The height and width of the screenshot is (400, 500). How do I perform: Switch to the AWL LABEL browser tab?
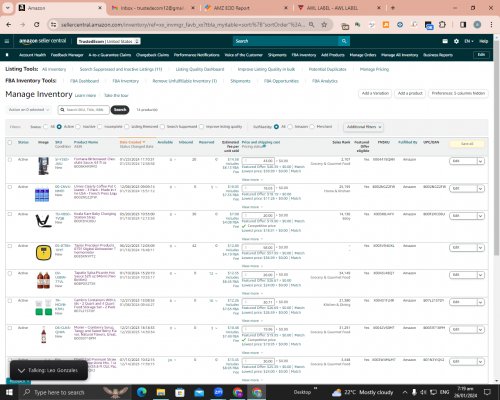click(339, 8)
